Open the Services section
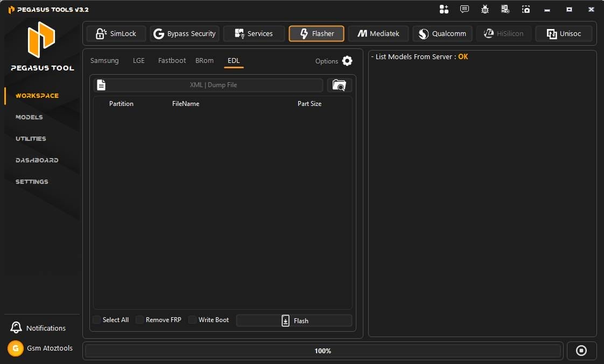This screenshot has height=364, width=604. pyautogui.click(x=254, y=33)
